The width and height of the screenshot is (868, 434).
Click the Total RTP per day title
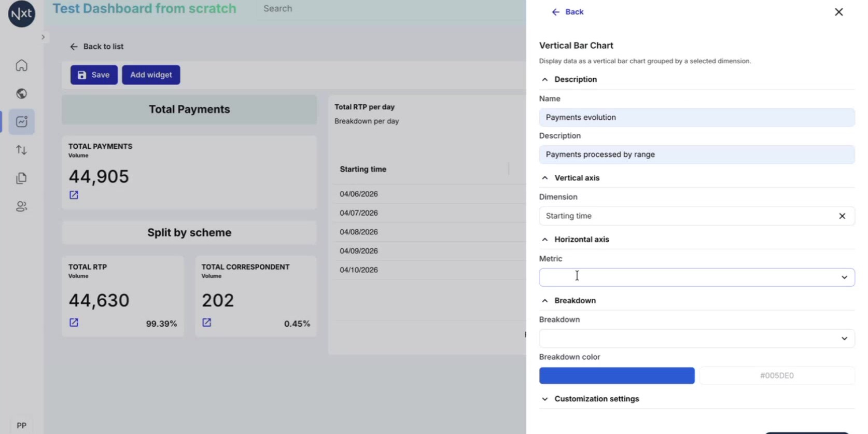tap(365, 107)
